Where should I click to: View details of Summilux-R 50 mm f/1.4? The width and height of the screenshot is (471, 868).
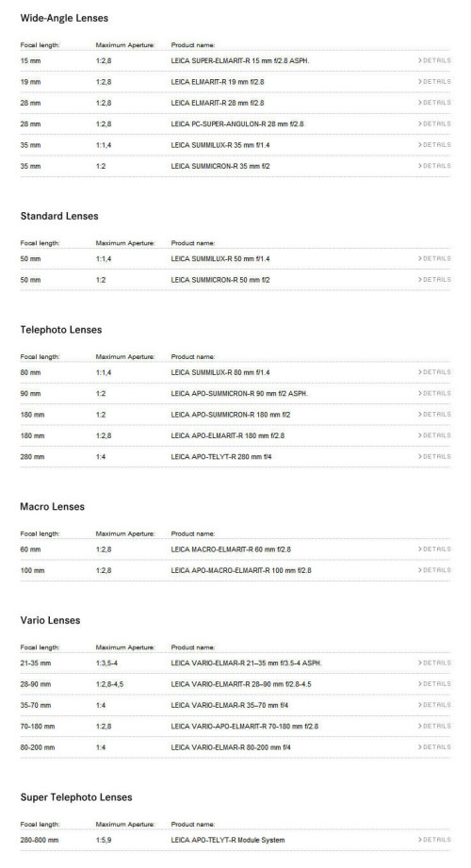pyautogui.click(x=434, y=258)
